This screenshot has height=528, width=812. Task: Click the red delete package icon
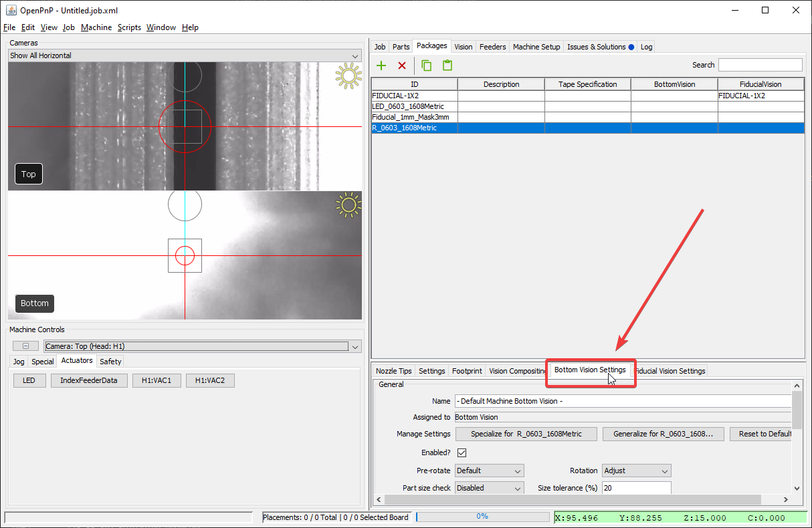tap(402, 65)
